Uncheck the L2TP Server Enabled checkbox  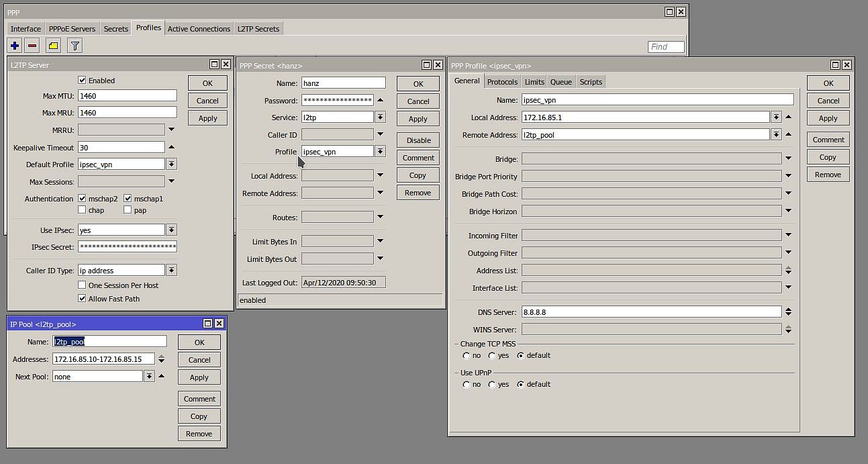[x=82, y=81]
